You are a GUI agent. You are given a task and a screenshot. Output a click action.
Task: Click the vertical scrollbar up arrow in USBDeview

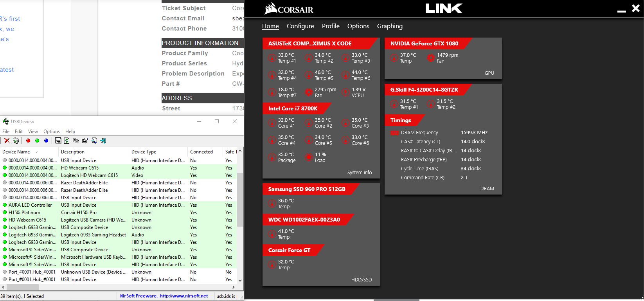[x=240, y=151]
